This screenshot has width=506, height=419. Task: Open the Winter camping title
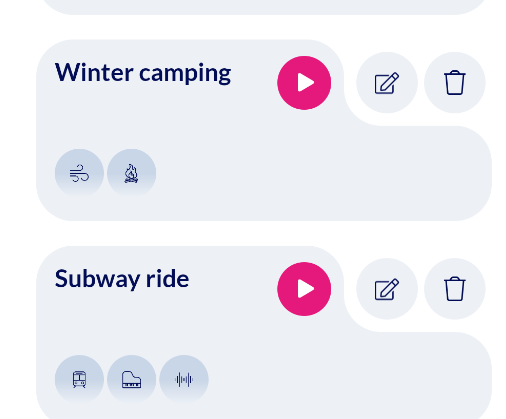(x=143, y=73)
